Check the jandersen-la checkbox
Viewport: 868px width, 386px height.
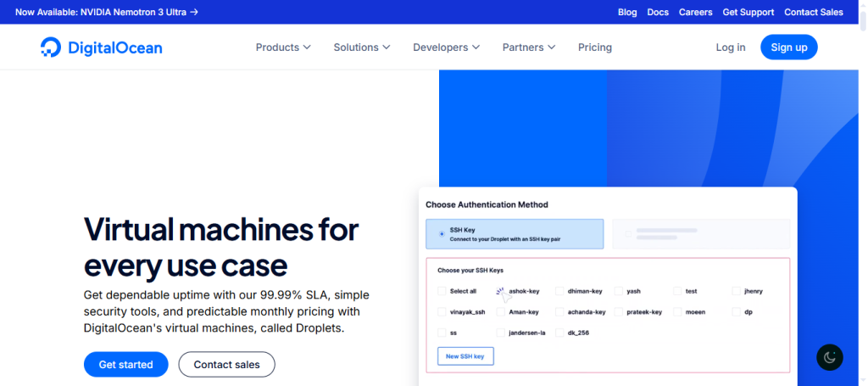coord(500,333)
